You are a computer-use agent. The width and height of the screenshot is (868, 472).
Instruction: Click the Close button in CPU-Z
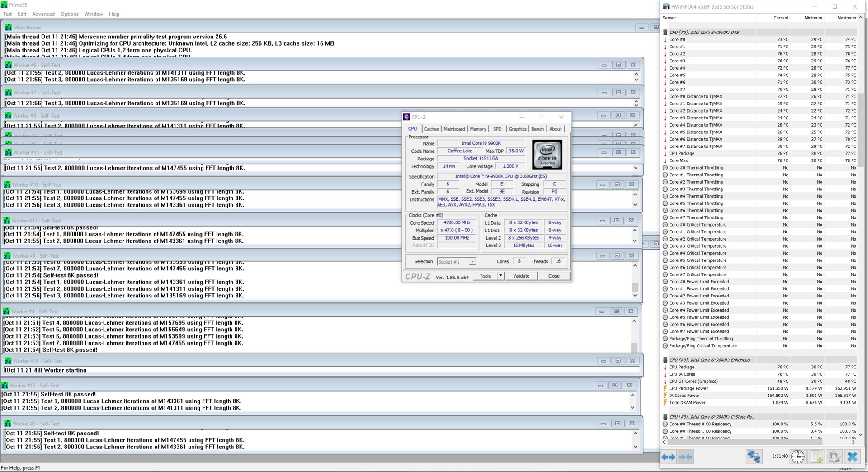[x=554, y=276]
